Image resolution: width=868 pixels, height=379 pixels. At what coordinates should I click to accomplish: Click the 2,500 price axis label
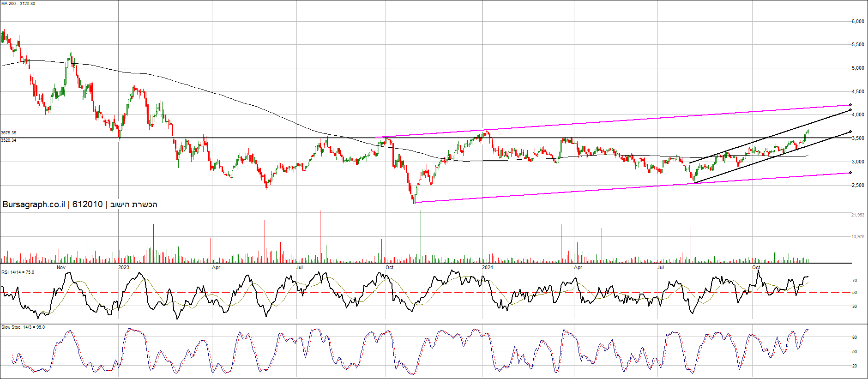pos(858,186)
